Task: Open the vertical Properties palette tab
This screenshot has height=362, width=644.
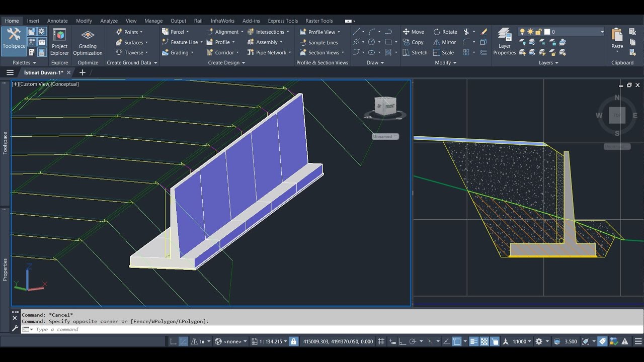Action: coord(6,269)
